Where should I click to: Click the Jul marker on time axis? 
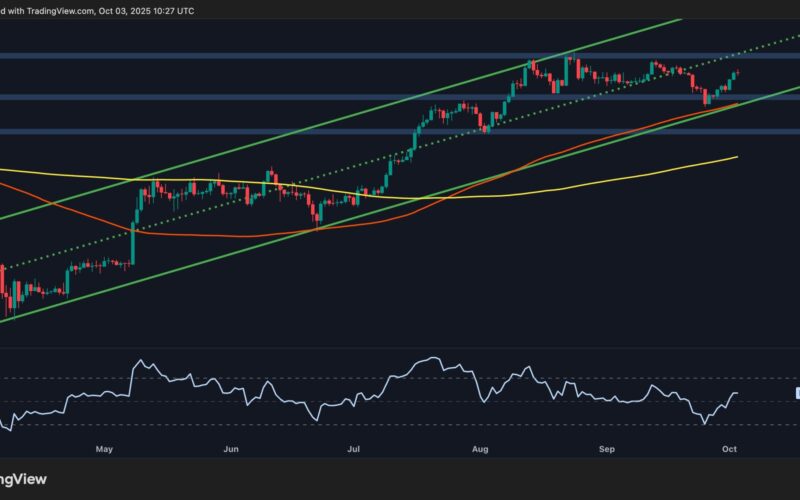[x=353, y=450]
